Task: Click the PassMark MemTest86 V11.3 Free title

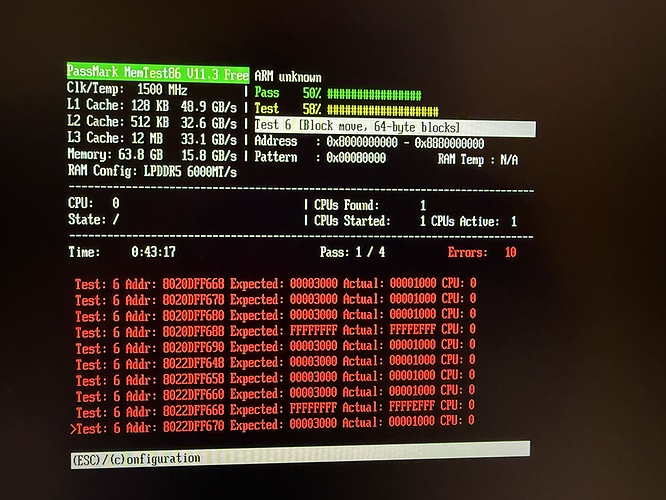Action: tap(158, 72)
